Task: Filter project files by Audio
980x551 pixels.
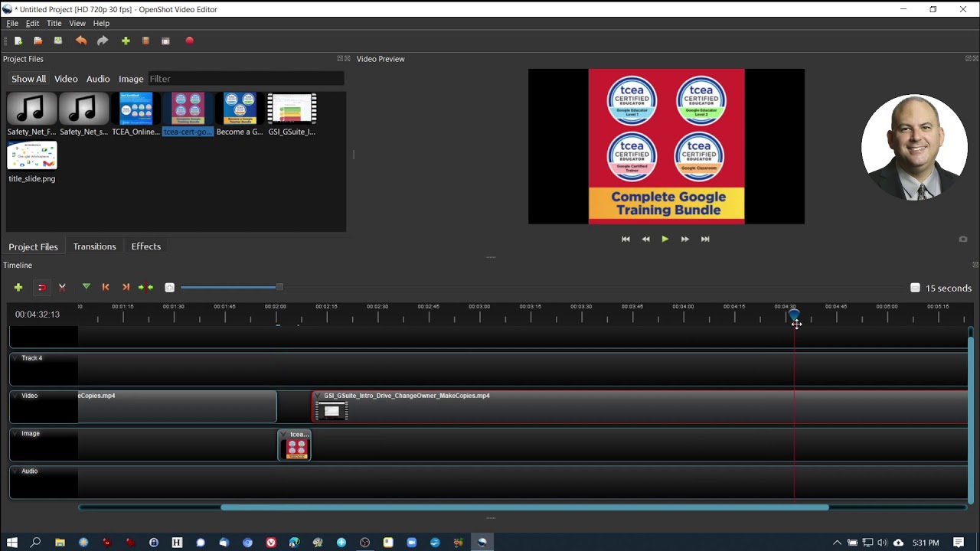Action: [x=98, y=79]
